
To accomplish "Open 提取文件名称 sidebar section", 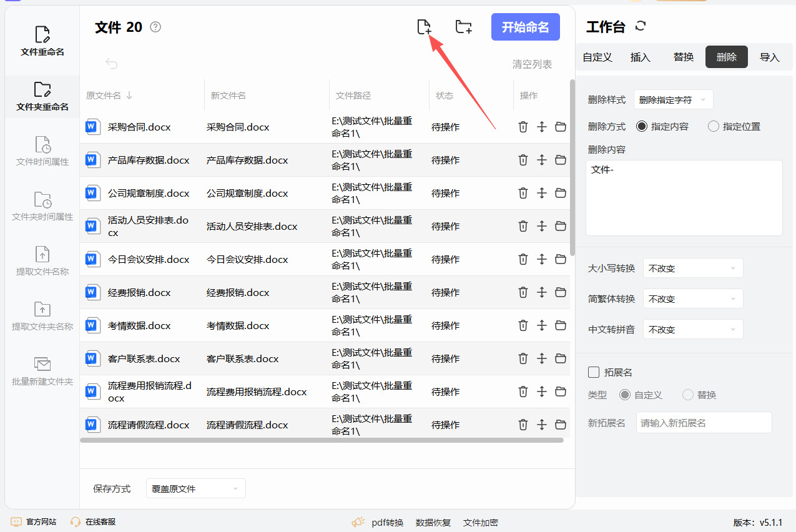I will [42, 262].
